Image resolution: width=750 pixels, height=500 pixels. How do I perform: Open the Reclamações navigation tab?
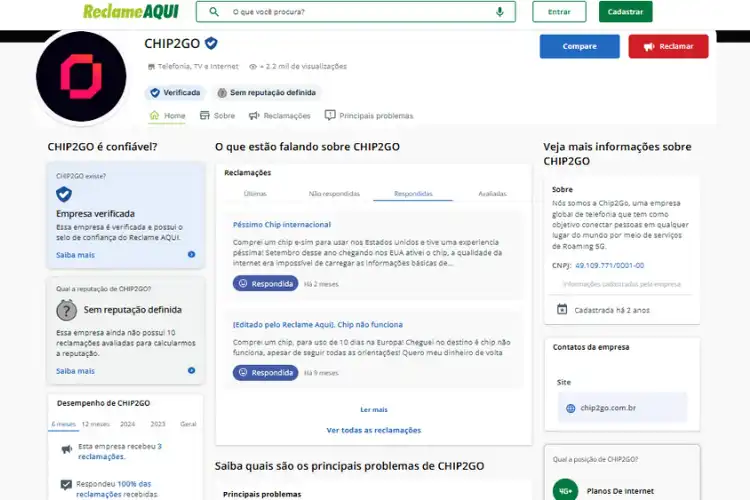pos(279,115)
